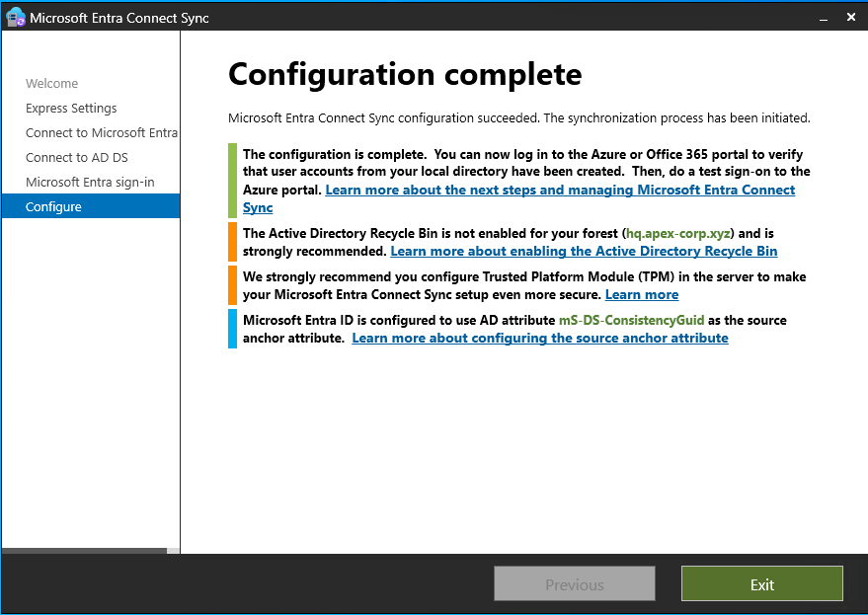The image size is (868, 615).
Task: Click the 'configuration succeeded' status sentence
Action: tap(518, 117)
